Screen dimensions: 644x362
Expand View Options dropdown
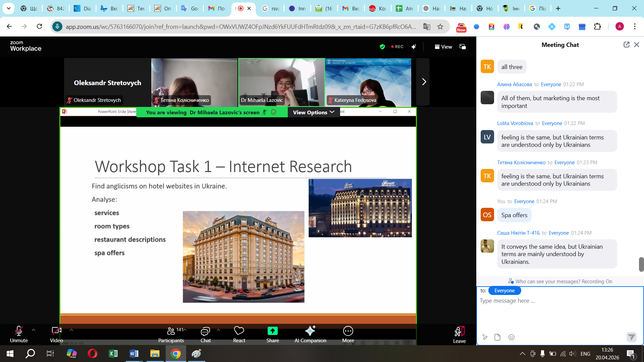[x=313, y=112]
